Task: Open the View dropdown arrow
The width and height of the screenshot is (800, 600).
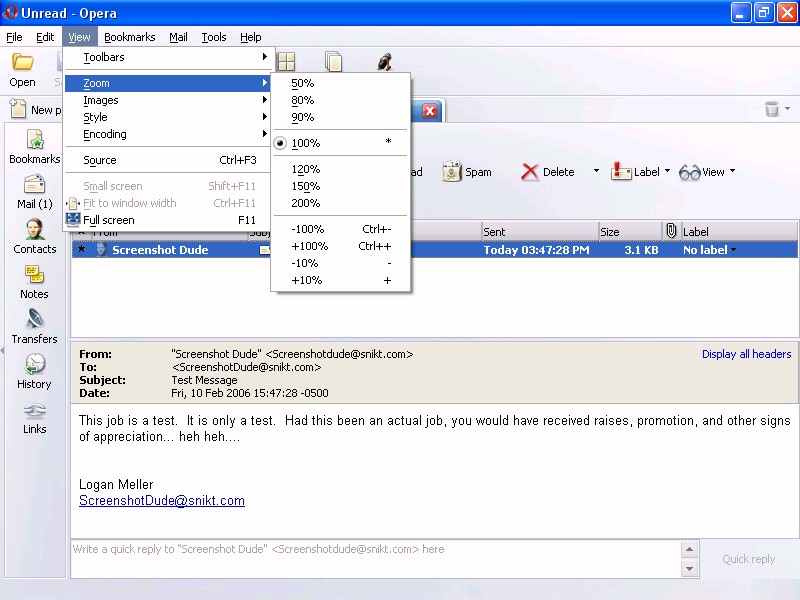Action: point(733,171)
